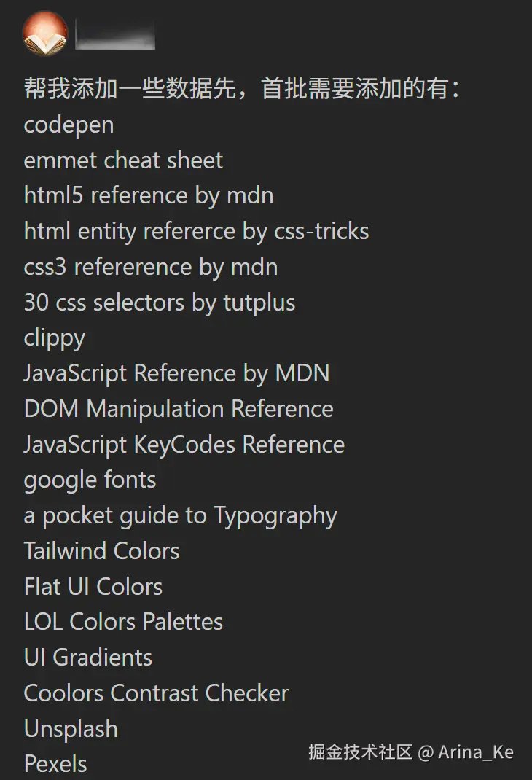Click the user avatar icon

(45, 34)
